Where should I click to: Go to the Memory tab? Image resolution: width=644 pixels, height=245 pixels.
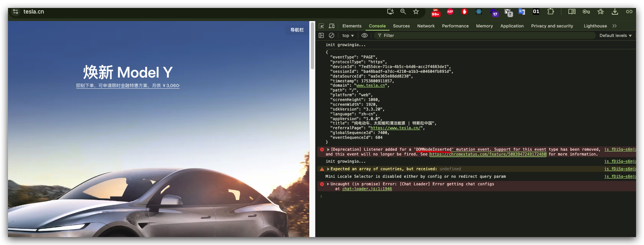pyautogui.click(x=484, y=26)
